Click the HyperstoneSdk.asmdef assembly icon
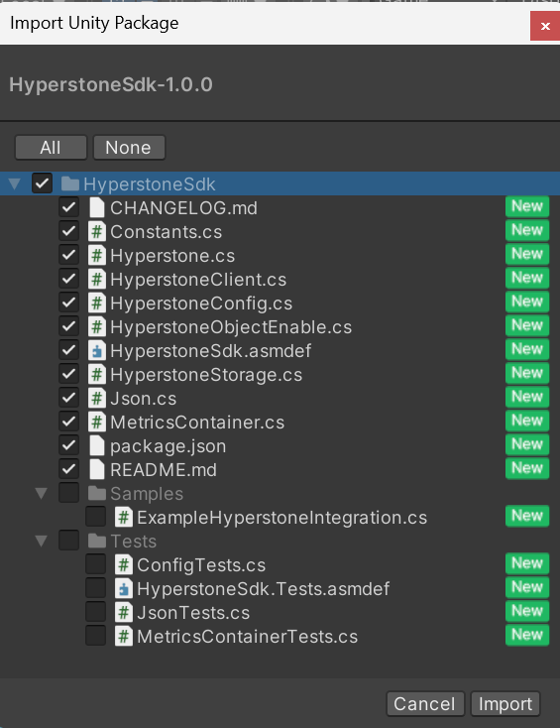The height and width of the screenshot is (728, 560). (x=96, y=350)
